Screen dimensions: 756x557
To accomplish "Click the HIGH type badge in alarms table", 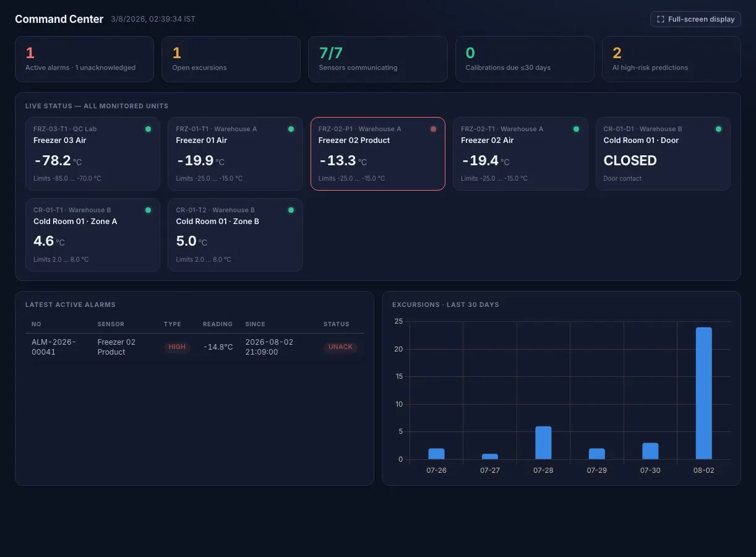I will point(177,347).
